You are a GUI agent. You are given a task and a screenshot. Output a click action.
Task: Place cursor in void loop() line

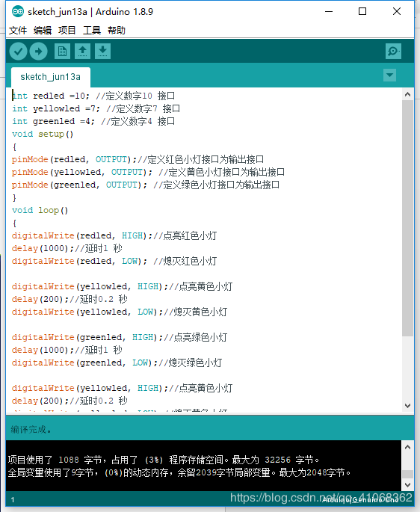(x=40, y=210)
